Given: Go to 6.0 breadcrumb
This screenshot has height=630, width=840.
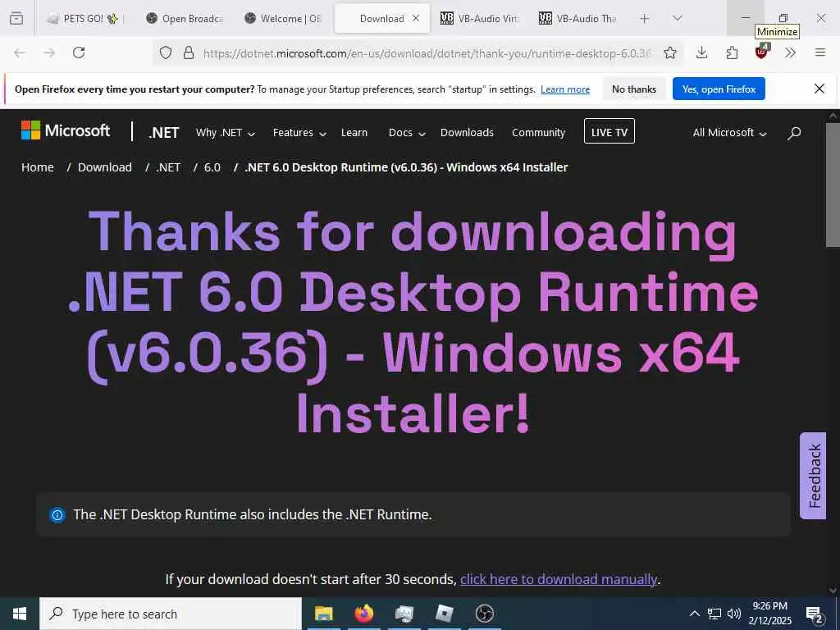Looking at the screenshot, I should coord(212,167).
